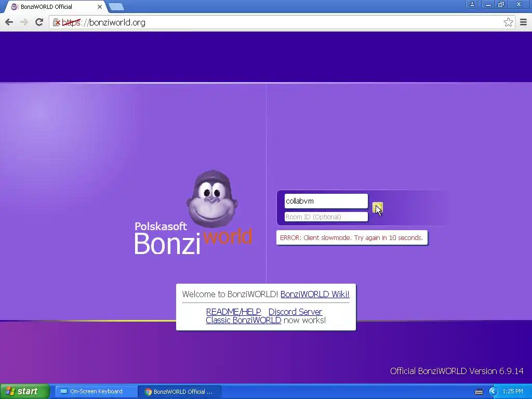Reload the bonziworld.org page
532x399 pixels.
point(39,22)
